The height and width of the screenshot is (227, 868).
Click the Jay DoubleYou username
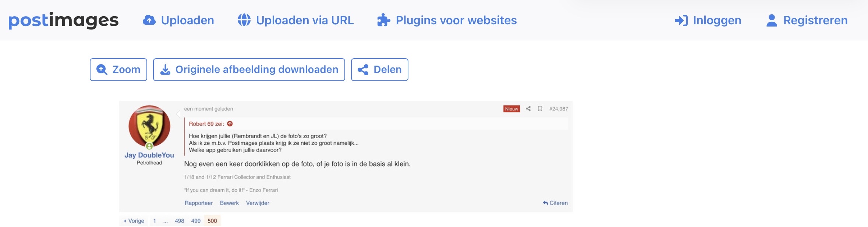point(149,155)
